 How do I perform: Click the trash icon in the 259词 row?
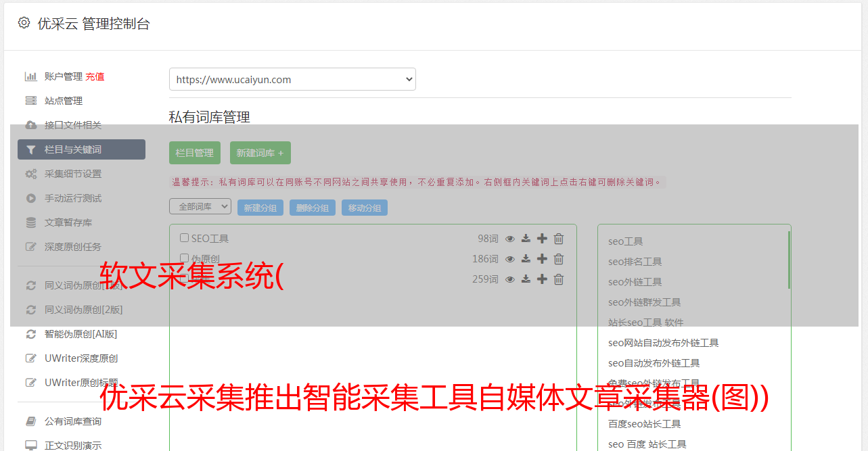tap(559, 279)
